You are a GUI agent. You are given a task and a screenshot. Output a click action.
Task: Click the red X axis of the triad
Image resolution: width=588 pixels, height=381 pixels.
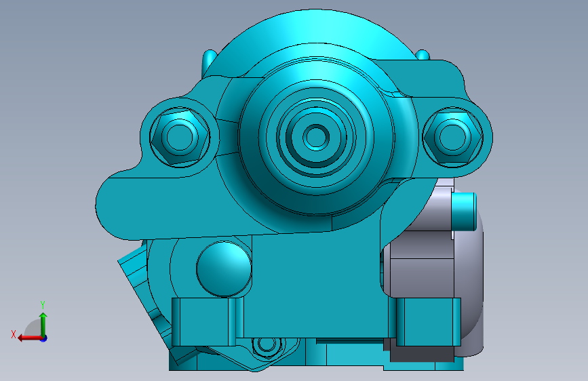[x=30, y=338]
